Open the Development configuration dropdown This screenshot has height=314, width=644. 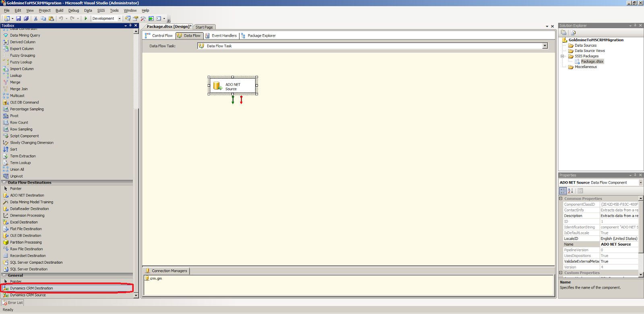click(120, 19)
